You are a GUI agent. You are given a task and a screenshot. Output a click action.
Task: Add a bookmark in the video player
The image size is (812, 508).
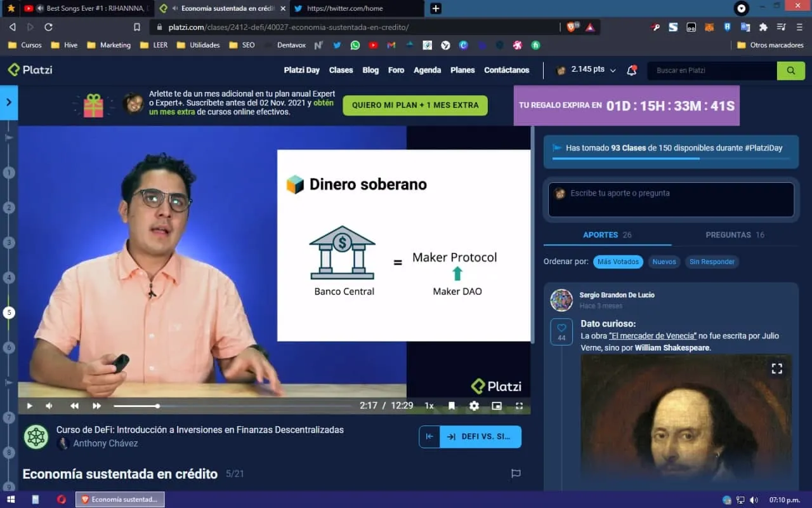(452, 406)
